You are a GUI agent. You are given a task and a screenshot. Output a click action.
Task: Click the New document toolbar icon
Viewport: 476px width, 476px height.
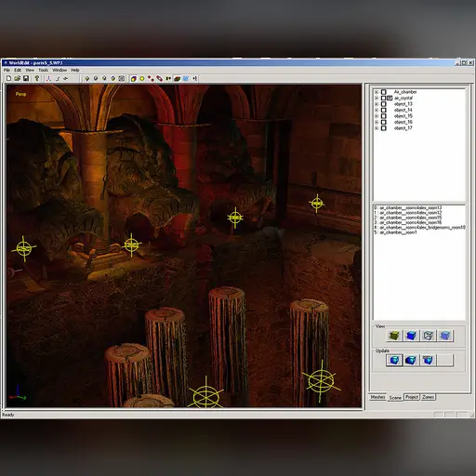pos(8,78)
